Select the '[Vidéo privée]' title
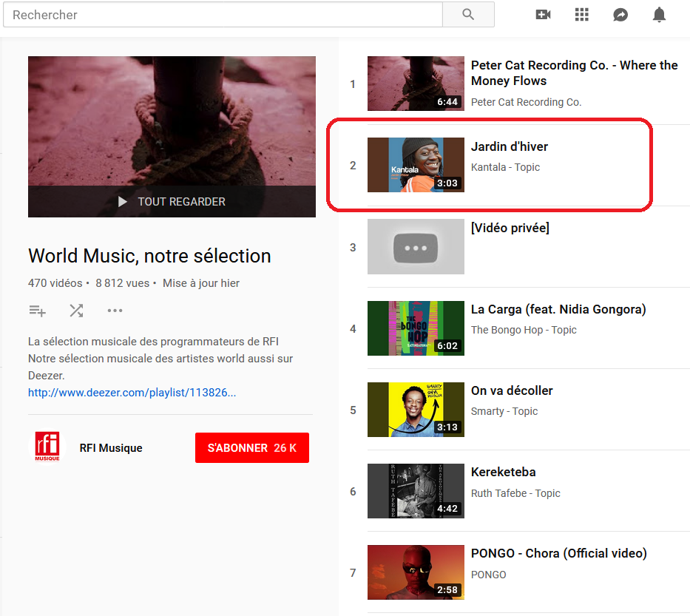Screen dimensions: 690x616 pos(510,228)
